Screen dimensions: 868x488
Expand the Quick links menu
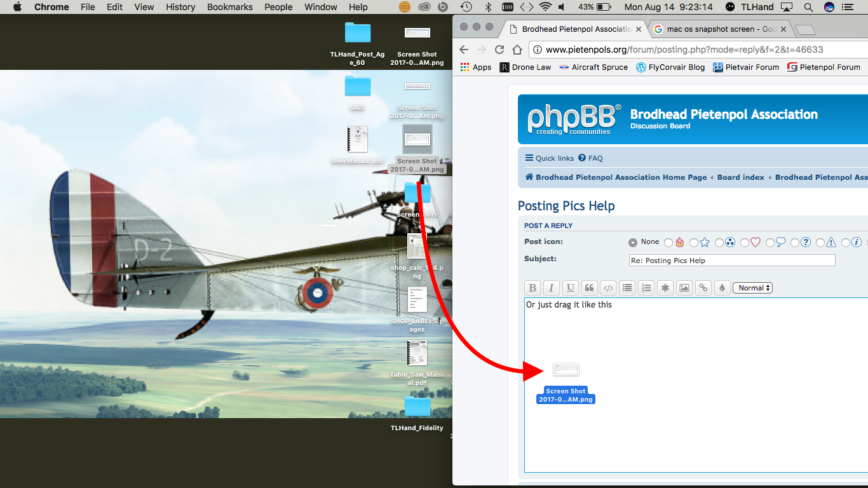[x=549, y=158]
